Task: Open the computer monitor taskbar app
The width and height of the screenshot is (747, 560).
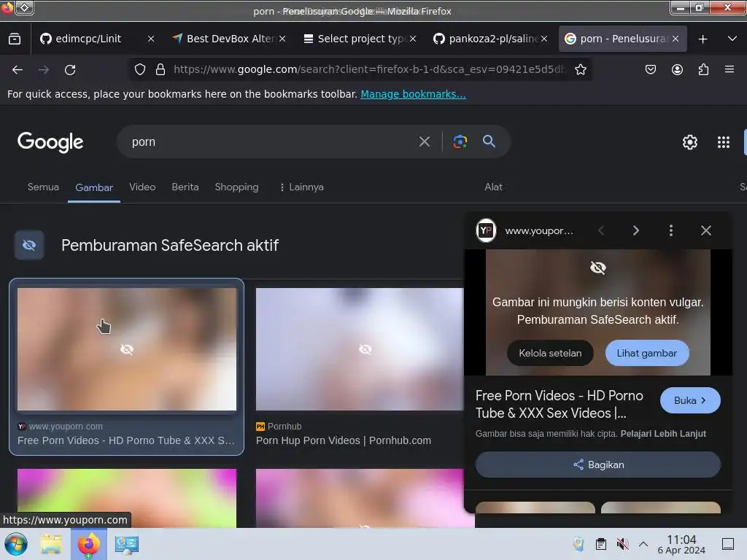Action: click(127, 544)
